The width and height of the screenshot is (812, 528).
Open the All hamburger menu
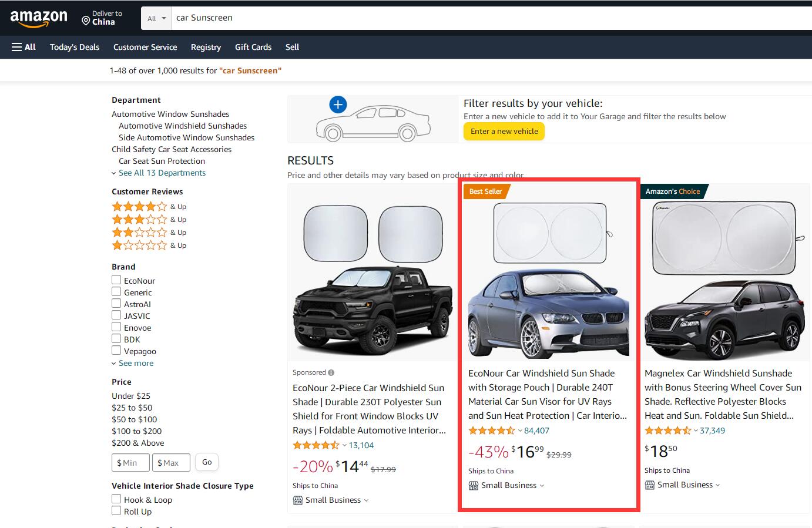tap(24, 47)
